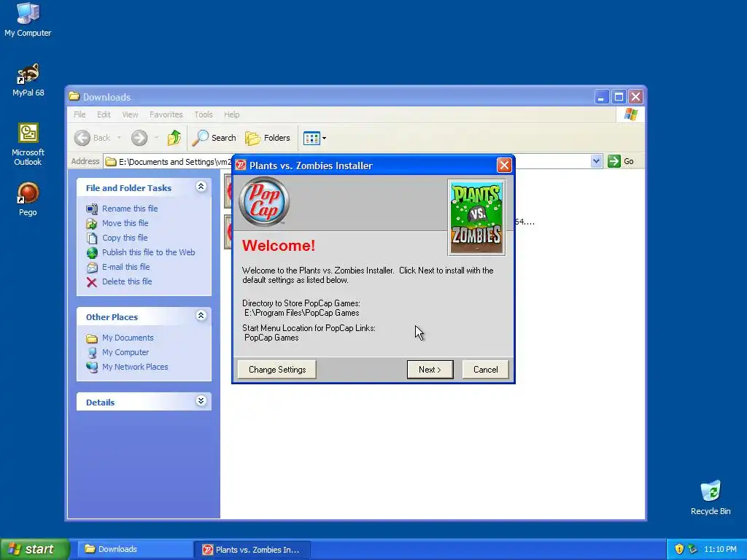The height and width of the screenshot is (560, 747).
Task: Click Move this file link
Action: [x=125, y=223]
